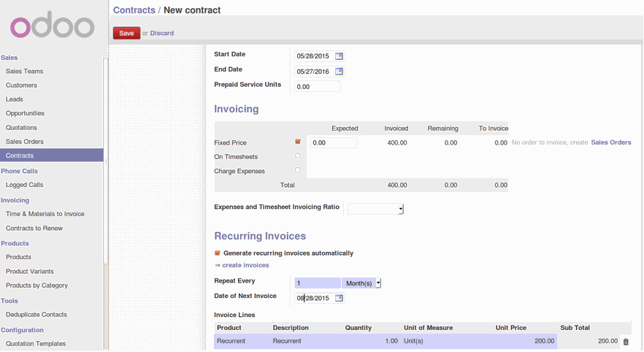This screenshot has height=352, width=644.
Task: Delete the Recurrent invoice line
Action: pyautogui.click(x=626, y=341)
